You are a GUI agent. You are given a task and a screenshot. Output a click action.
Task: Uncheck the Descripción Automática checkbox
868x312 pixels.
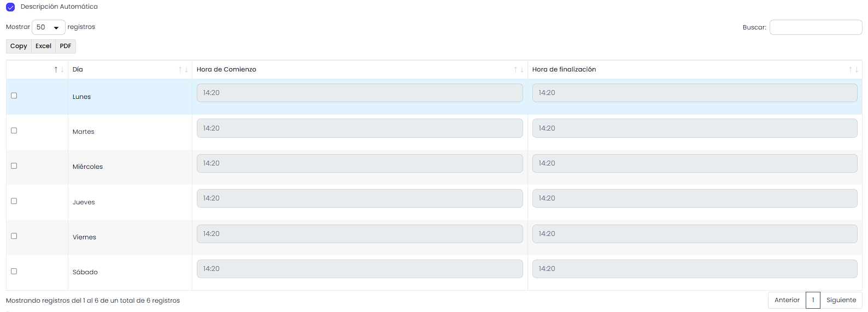10,7
